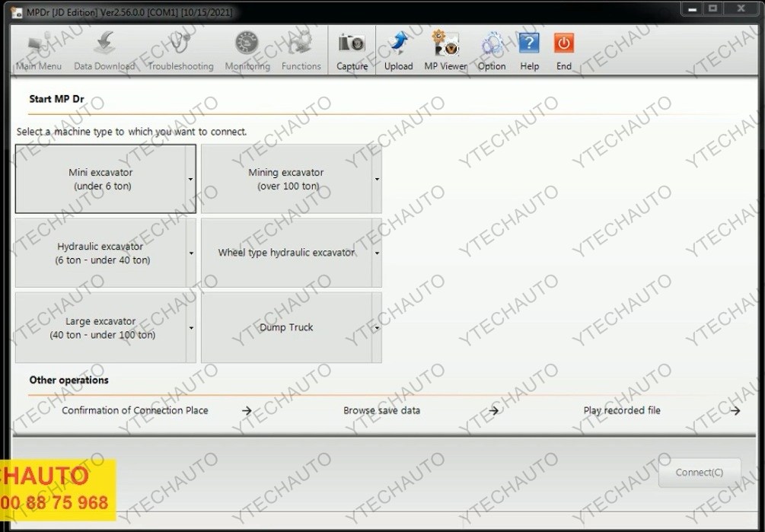Open the Upload tool
Image resolution: width=765 pixels, height=532 pixels.
point(398,44)
